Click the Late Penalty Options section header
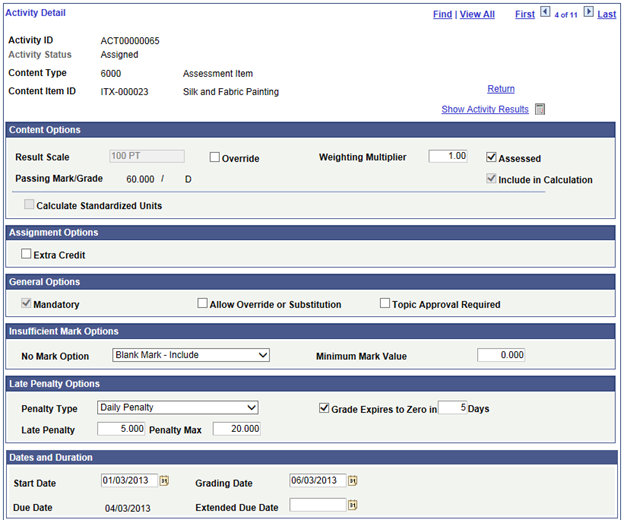Screen dimensions: 624x520 click(310, 384)
